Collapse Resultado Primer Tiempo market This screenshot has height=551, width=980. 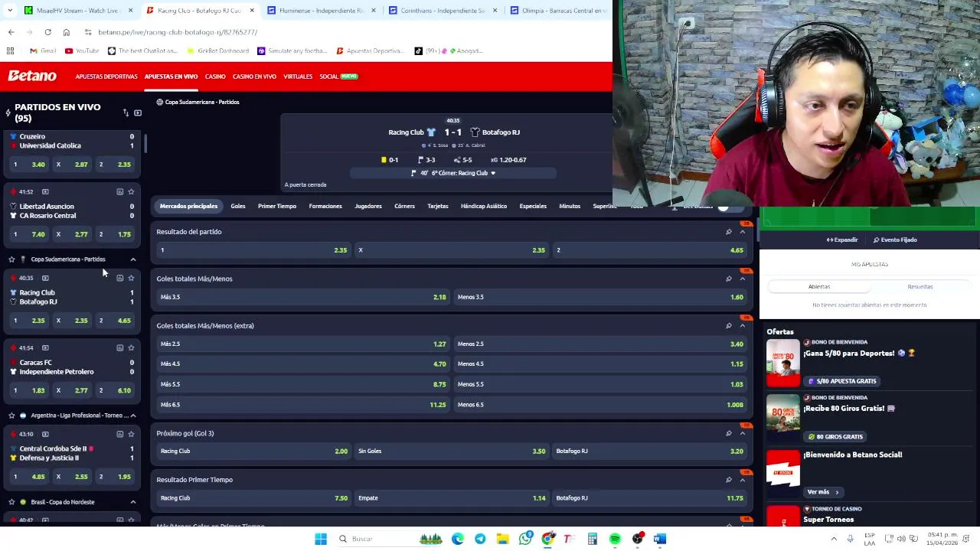click(x=742, y=480)
